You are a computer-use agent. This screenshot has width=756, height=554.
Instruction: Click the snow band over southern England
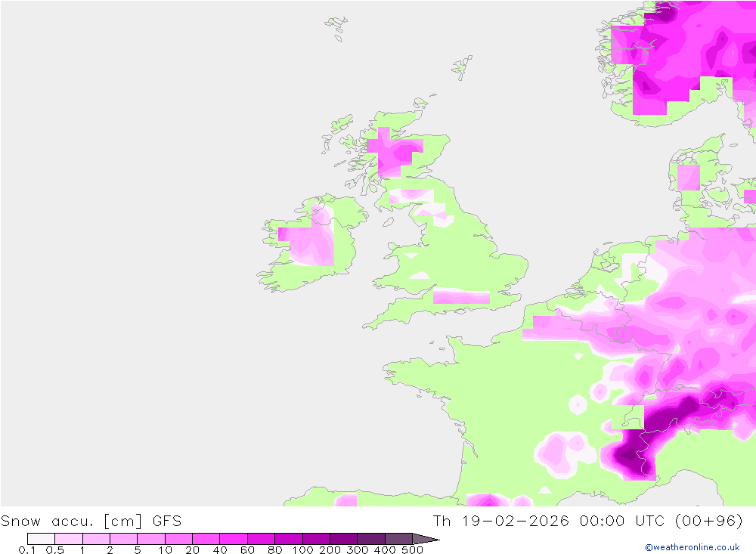(x=461, y=297)
